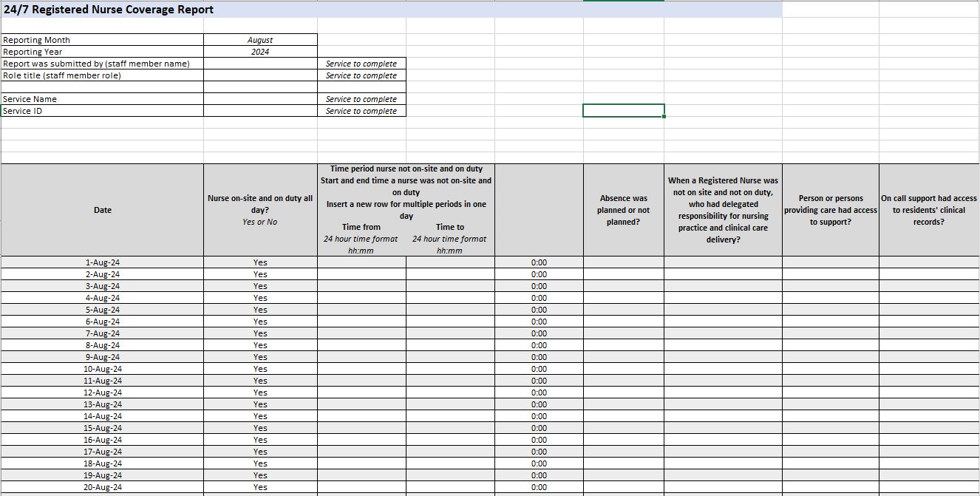Select the Yes value for 10-Aug-24

(260, 369)
